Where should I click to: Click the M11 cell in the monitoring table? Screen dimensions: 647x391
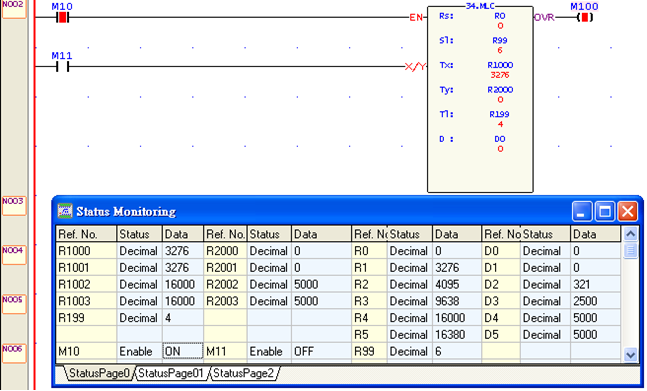[x=225, y=351]
